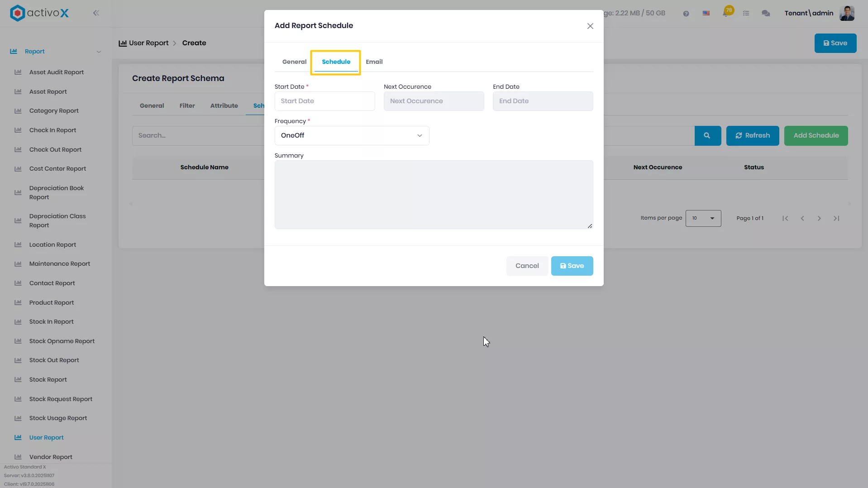The height and width of the screenshot is (488, 868).
Task: Open help question mark icon
Action: [686, 14]
